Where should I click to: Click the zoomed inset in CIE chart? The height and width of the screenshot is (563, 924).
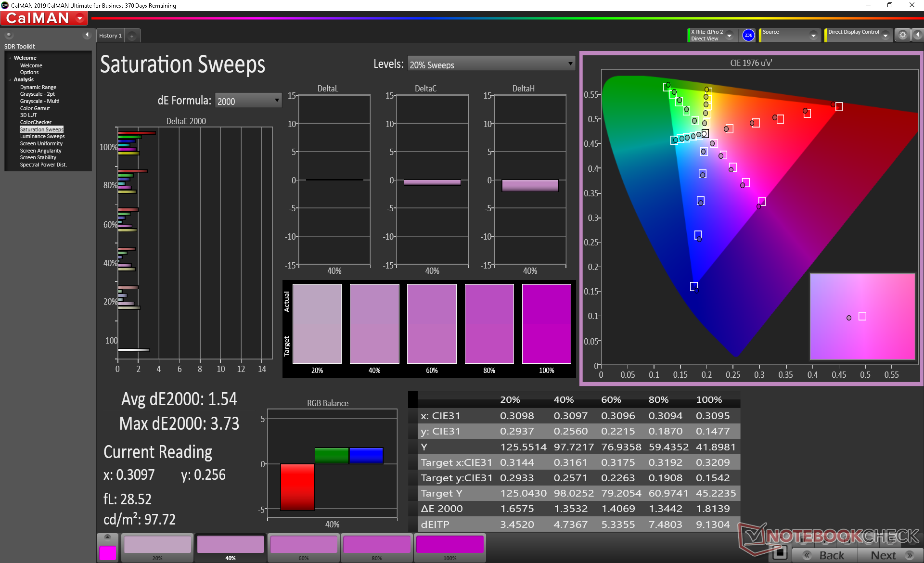coord(862,317)
